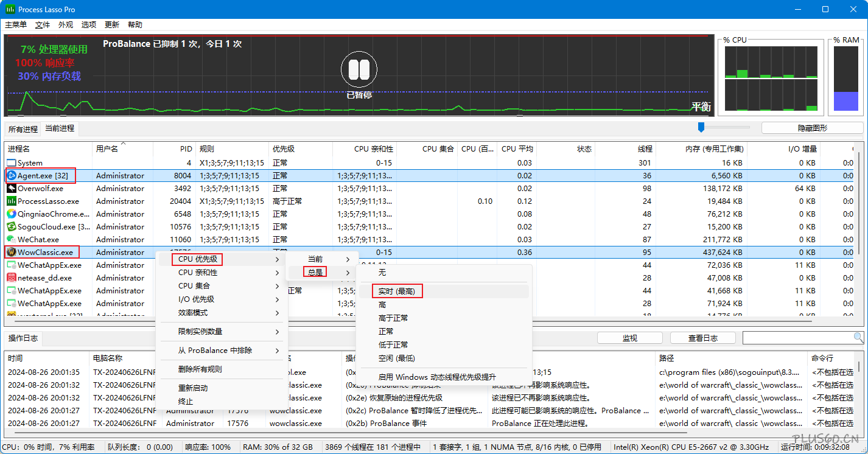Click the Agent.exe process icon
868x454 pixels.
[x=11, y=176]
